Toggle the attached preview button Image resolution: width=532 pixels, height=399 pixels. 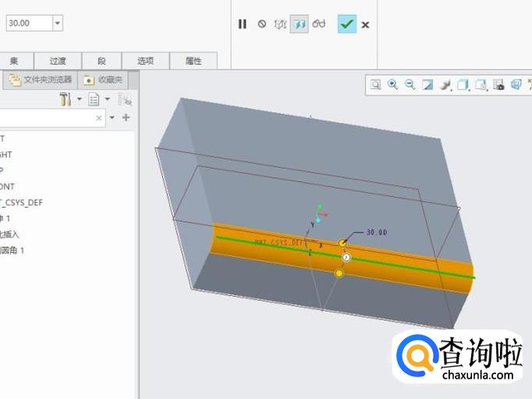[300, 24]
